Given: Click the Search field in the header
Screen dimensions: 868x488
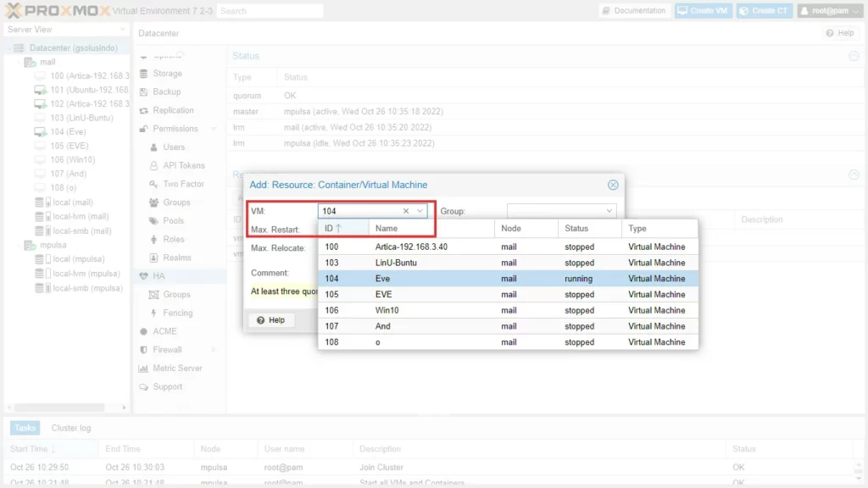Looking at the screenshot, I should [270, 11].
